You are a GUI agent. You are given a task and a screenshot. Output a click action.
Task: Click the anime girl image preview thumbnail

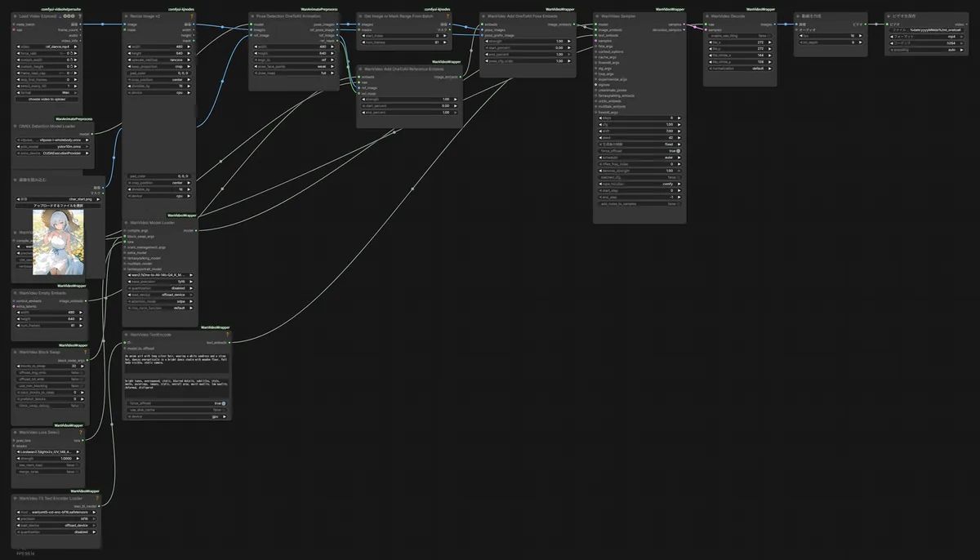(56, 241)
